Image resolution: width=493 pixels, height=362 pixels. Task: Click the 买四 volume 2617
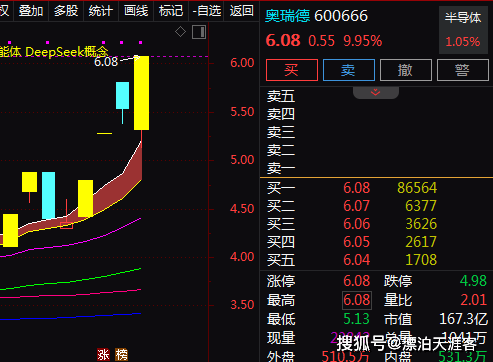point(421,242)
